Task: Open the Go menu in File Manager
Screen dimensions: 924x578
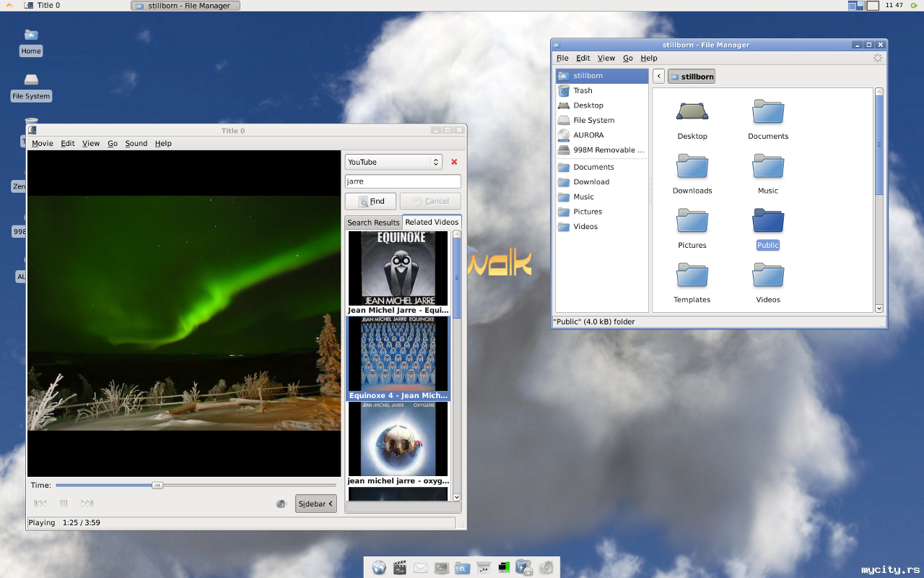Action: click(x=628, y=59)
